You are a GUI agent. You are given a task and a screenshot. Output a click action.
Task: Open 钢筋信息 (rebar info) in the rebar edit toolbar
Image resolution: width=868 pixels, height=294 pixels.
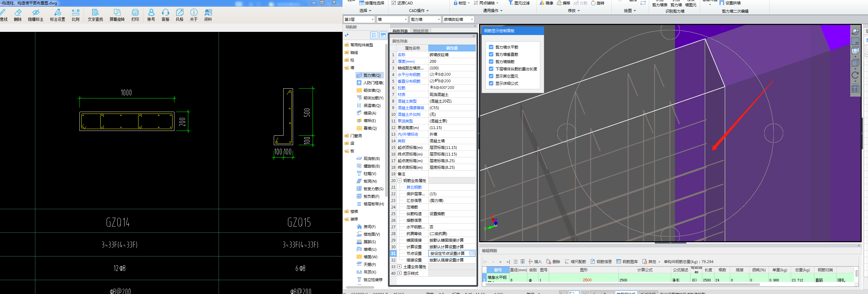pyautogui.click(x=601, y=262)
